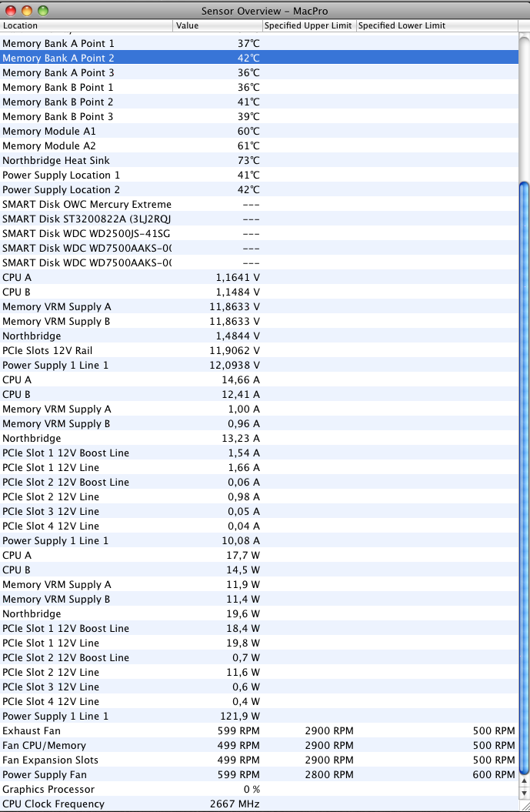Click the scrollbar up arrow

[x=525, y=780]
